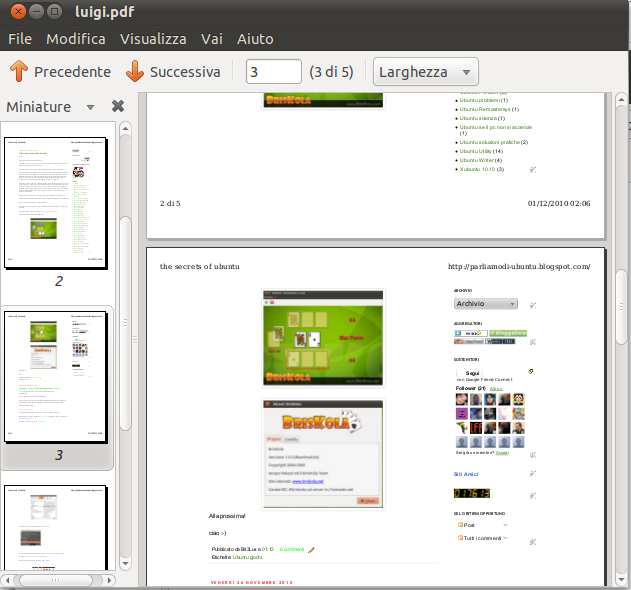
Task: Click thumbnail panel scroll down arrow
Action: click(125, 563)
